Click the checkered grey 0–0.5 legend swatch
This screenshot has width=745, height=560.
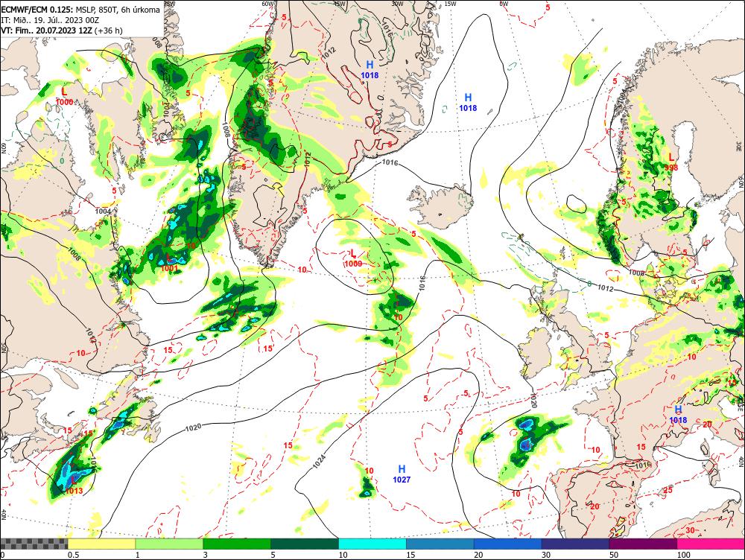34,544
